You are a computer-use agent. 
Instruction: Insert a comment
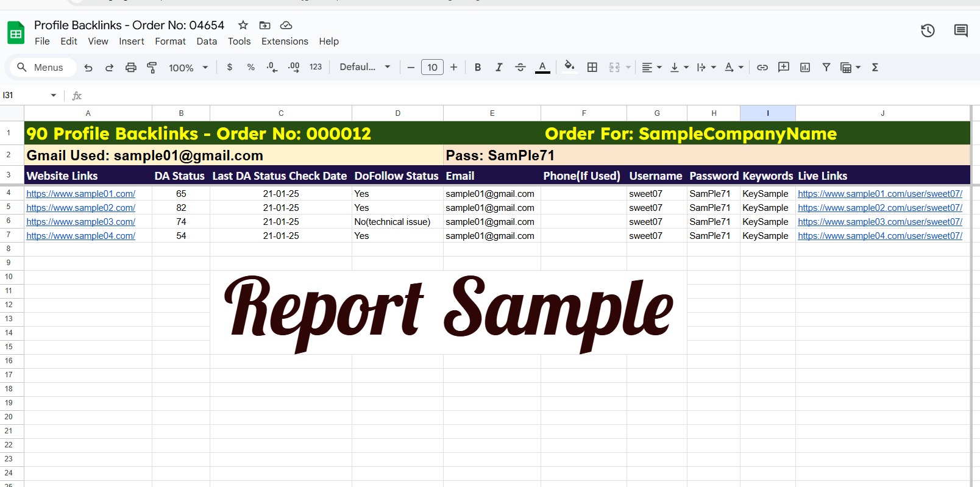click(x=784, y=67)
